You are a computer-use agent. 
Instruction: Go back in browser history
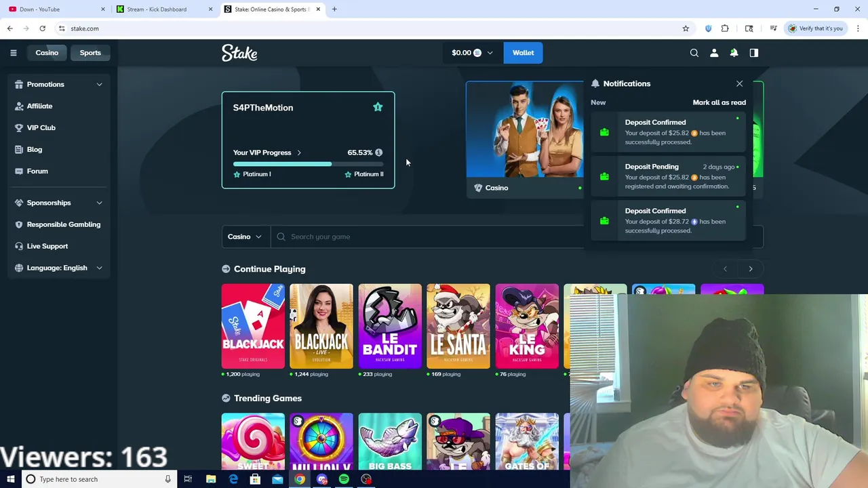(x=9, y=28)
